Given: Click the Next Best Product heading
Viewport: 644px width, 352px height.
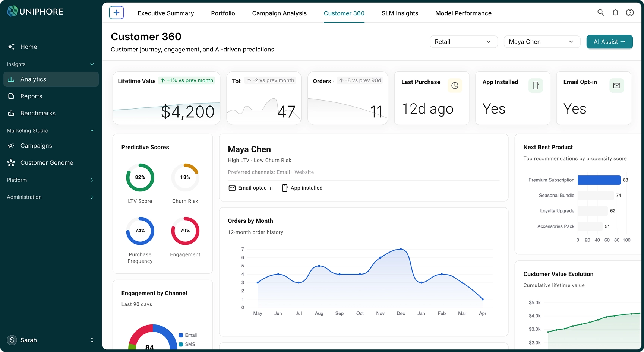Looking at the screenshot, I should tap(548, 147).
